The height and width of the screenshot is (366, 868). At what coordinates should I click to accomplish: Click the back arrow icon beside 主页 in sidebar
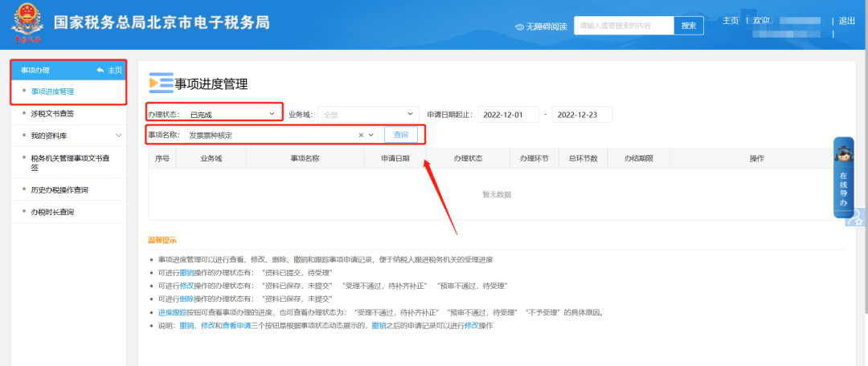[100, 70]
